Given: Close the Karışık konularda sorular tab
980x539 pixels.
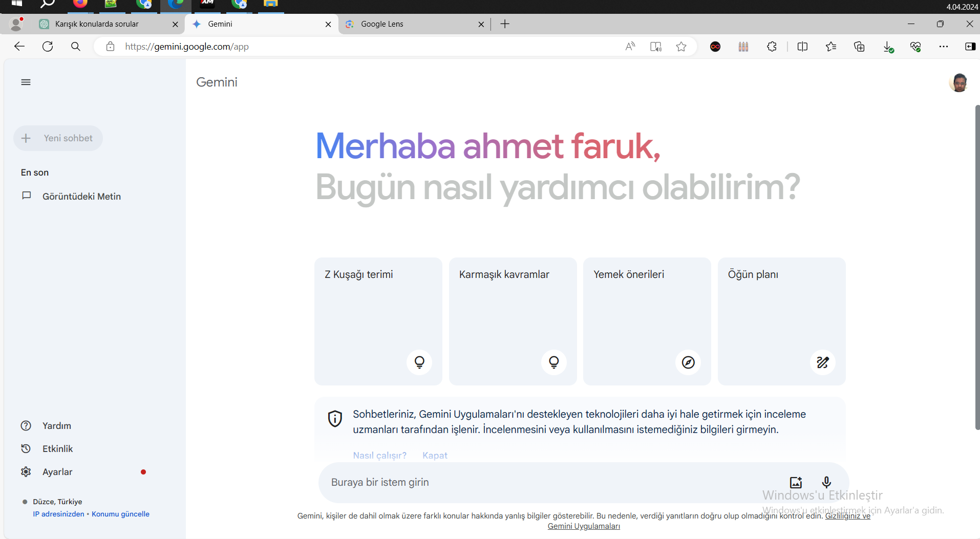Looking at the screenshot, I should coord(175,24).
